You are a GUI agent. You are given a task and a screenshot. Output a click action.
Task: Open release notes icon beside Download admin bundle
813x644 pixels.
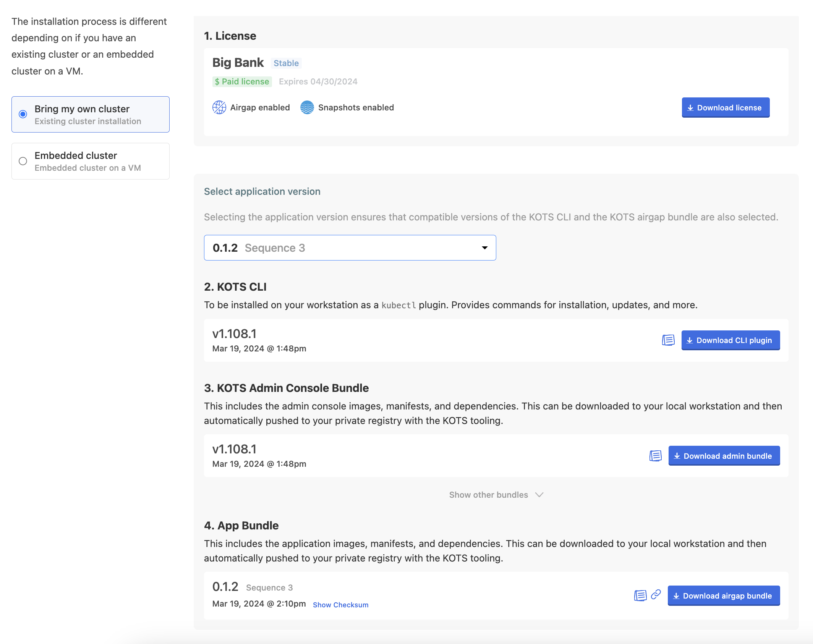[x=656, y=455]
